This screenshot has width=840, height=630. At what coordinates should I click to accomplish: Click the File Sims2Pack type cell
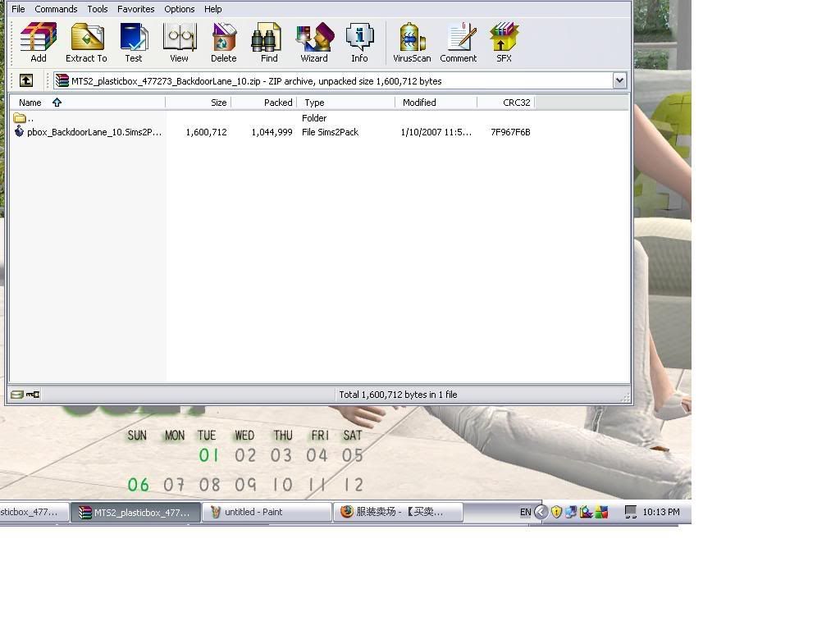pyautogui.click(x=330, y=132)
